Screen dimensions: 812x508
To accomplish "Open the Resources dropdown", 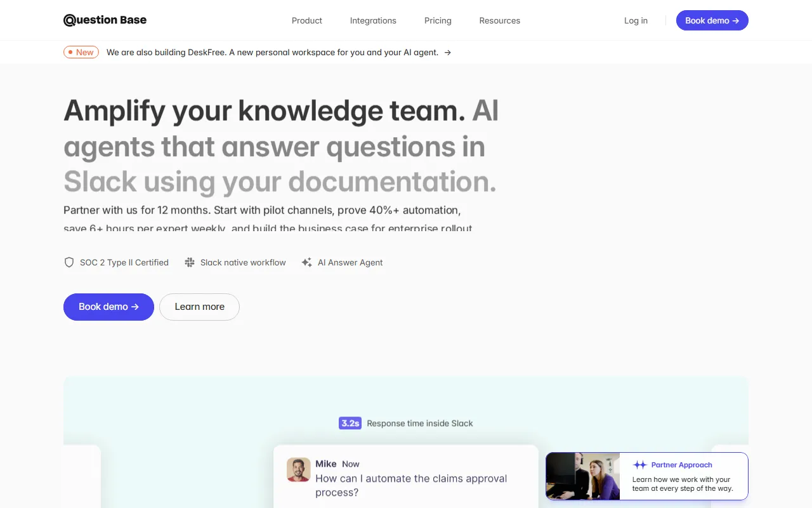I will click(499, 20).
